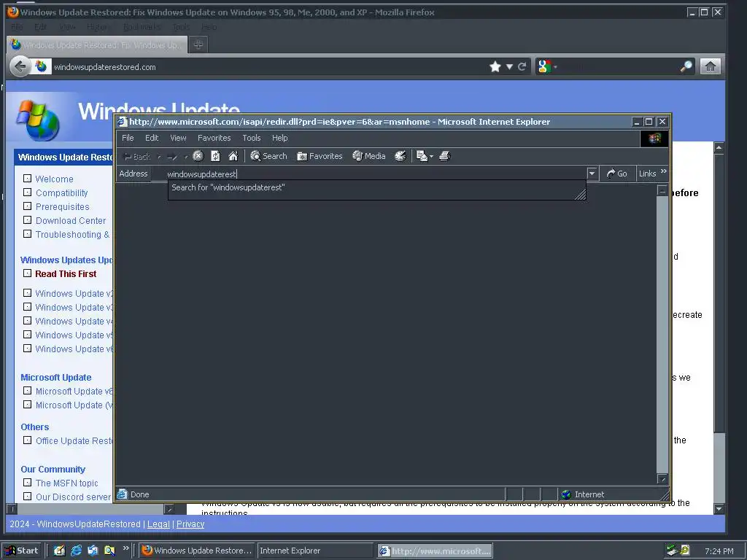Reload page with Firefox reload icon
This screenshot has height=560, width=747.
[522, 66]
